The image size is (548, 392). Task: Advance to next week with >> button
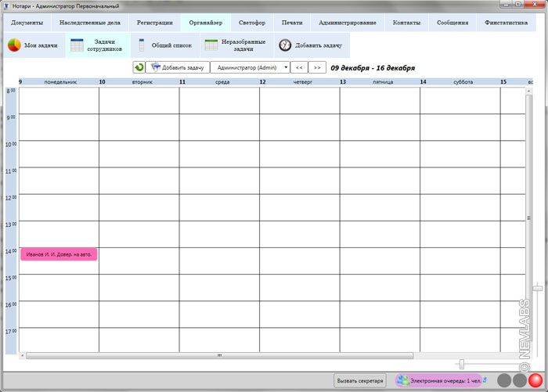click(317, 68)
